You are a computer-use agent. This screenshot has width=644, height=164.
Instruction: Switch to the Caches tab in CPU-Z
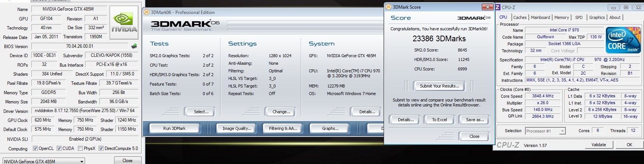[520, 17]
